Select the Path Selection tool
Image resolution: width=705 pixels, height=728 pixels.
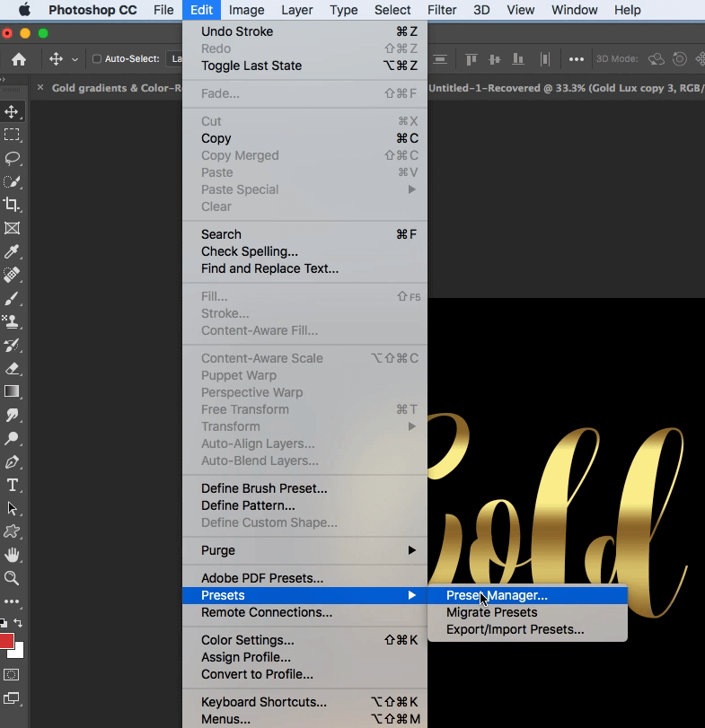12,508
